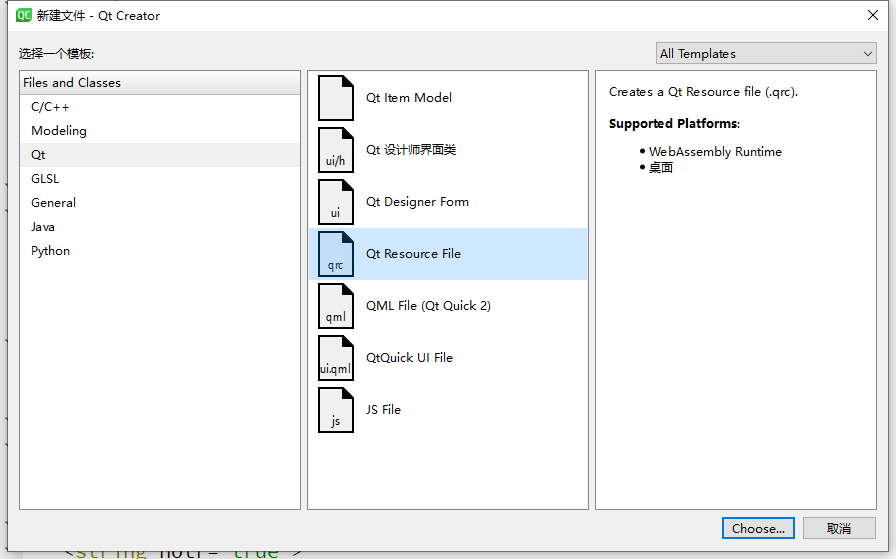Click the Qt Item Model file icon
Screen dimensions: 896x559
pyautogui.click(x=335, y=98)
